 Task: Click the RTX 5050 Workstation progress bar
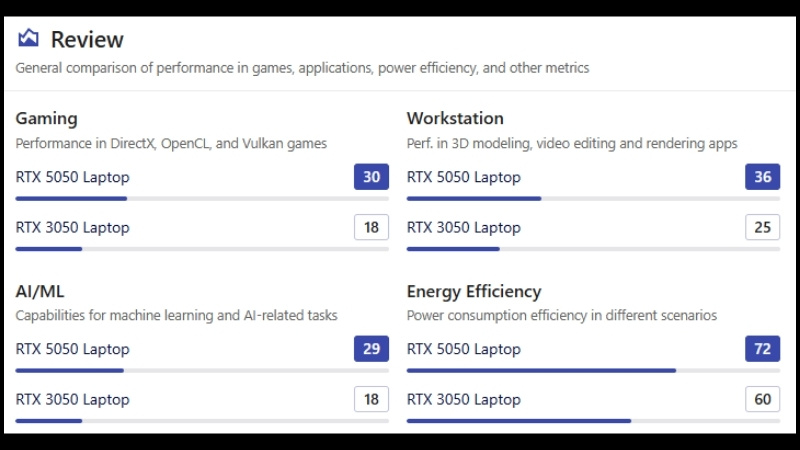pyautogui.click(x=593, y=198)
